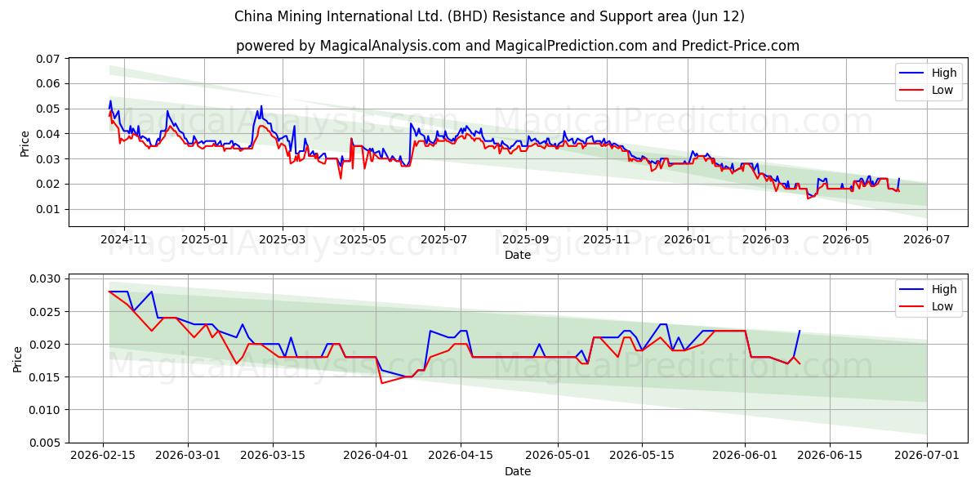Viewport: 980px width, 490px height.
Task: Select the 2026-06-15 date tick label
Action: pos(830,457)
